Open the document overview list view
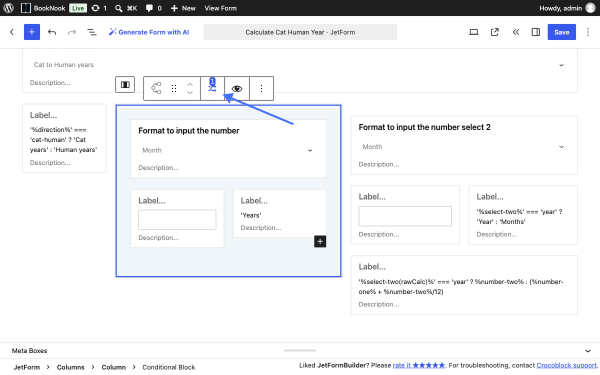The image size is (600, 375). [x=92, y=32]
